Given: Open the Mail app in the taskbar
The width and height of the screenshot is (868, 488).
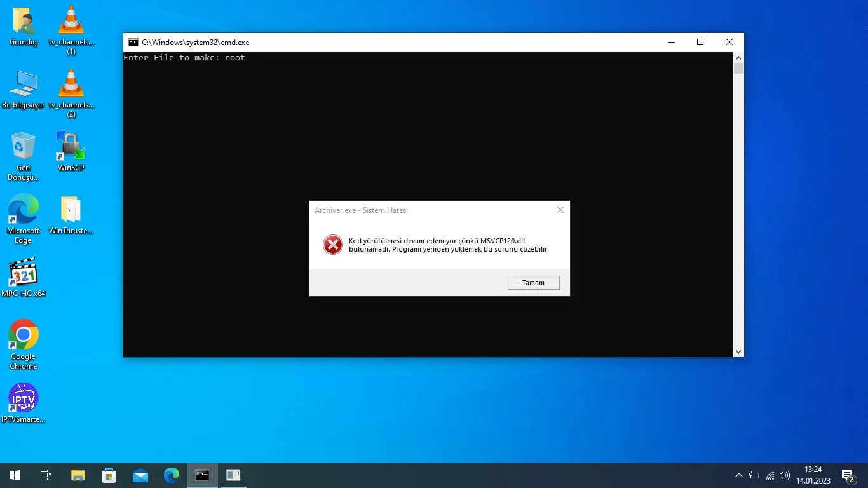Looking at the screenshot, I should pyautogui.click(x=140, y=475).
